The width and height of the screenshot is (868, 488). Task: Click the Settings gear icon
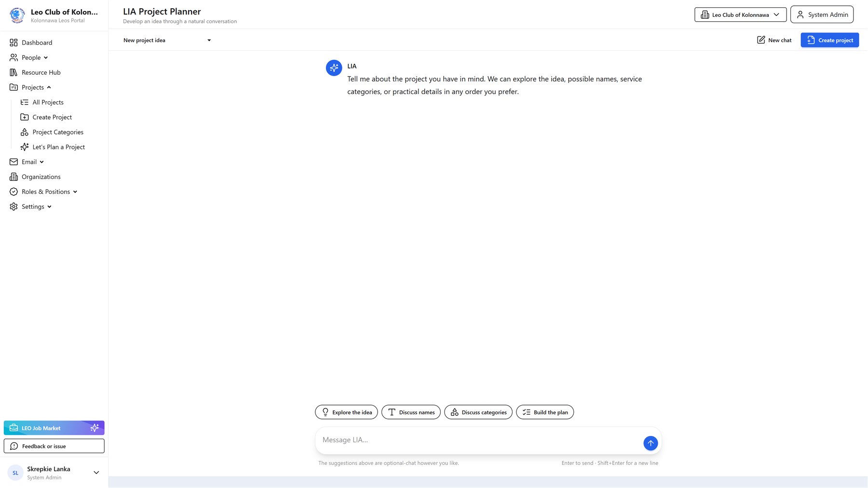pyautogui.click(x=14, y=207)
